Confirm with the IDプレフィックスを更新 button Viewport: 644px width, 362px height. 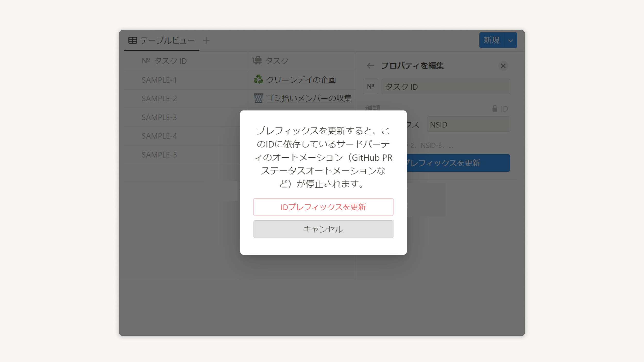pyautogui.click(x=323, y=207)
